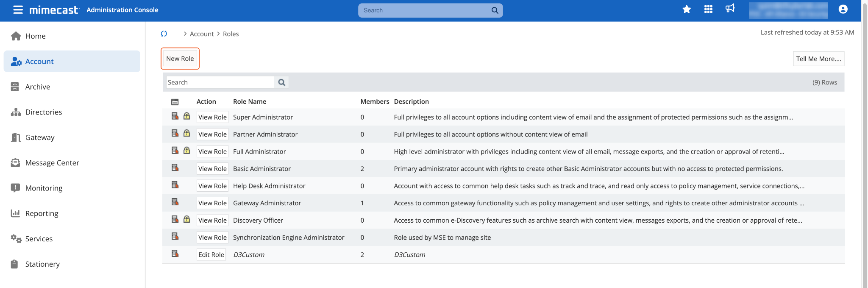Viewport: 868px width, 288px height.
Task: Click the New Role button
Action: coord(180,59)
